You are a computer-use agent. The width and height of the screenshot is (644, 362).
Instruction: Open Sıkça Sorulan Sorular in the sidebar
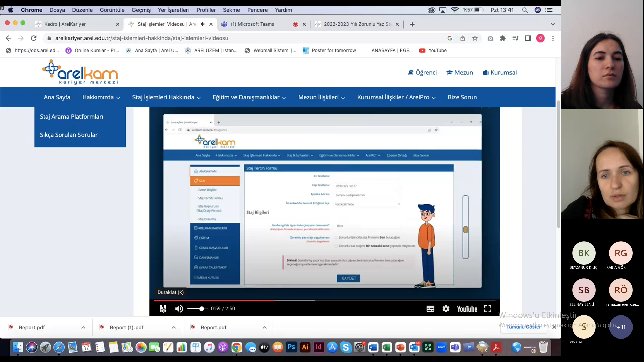click(69, 135)
